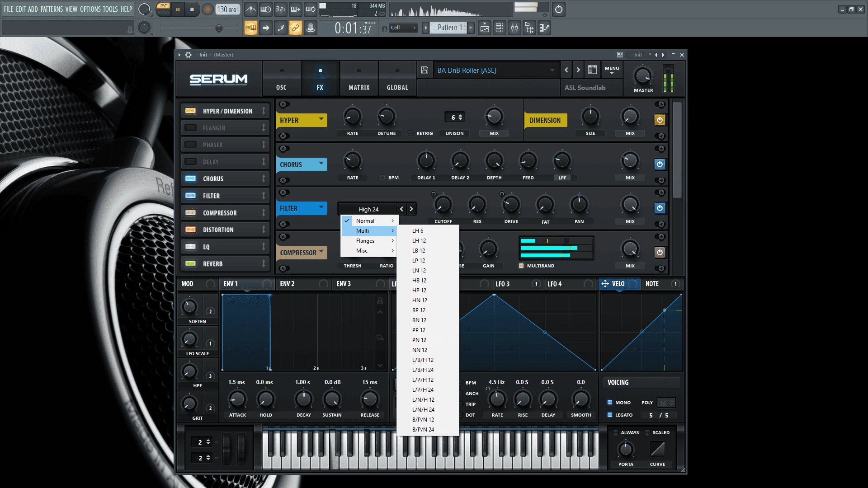Open the PATTERNS menu
The image size is (868, 488).
(52, 9)
